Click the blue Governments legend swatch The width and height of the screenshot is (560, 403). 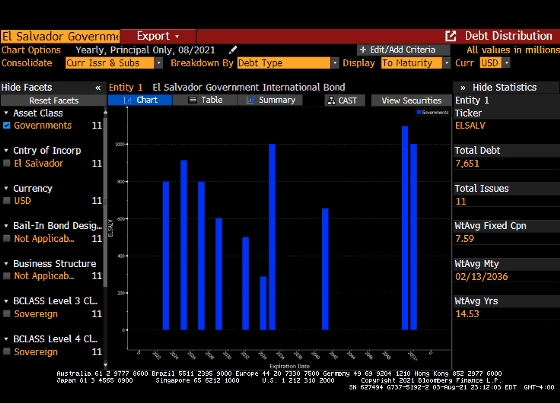click(x=419, y=112)
